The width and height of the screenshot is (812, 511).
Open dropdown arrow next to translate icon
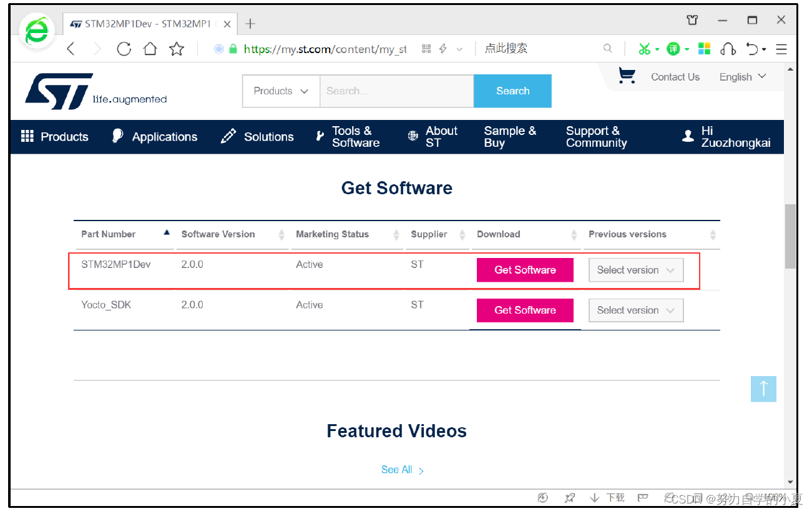click(x=687, y=49)
